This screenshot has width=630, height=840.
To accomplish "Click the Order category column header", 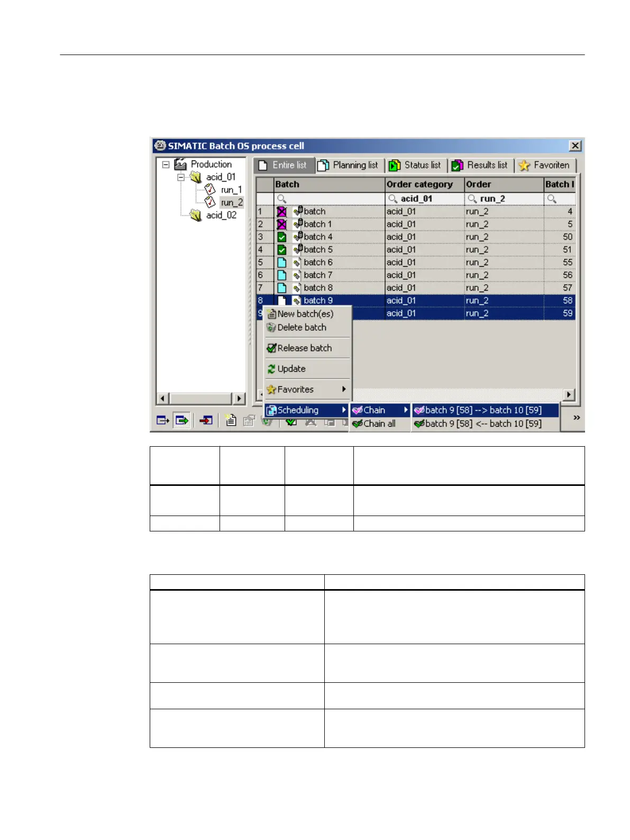I will coord(424,185).
